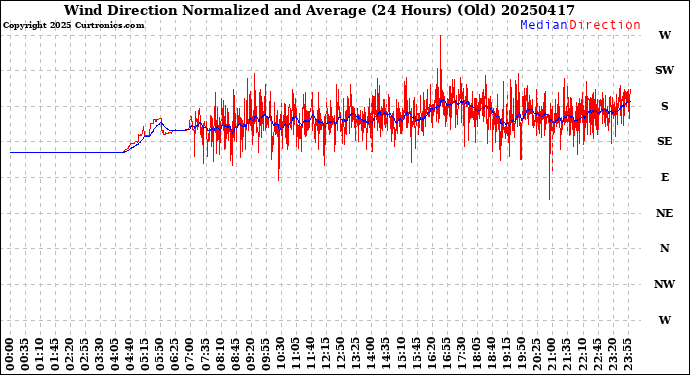The width and height of the screenshot is (690, 375).
Task: Click the S axis label
Action: tap(664, 106)
